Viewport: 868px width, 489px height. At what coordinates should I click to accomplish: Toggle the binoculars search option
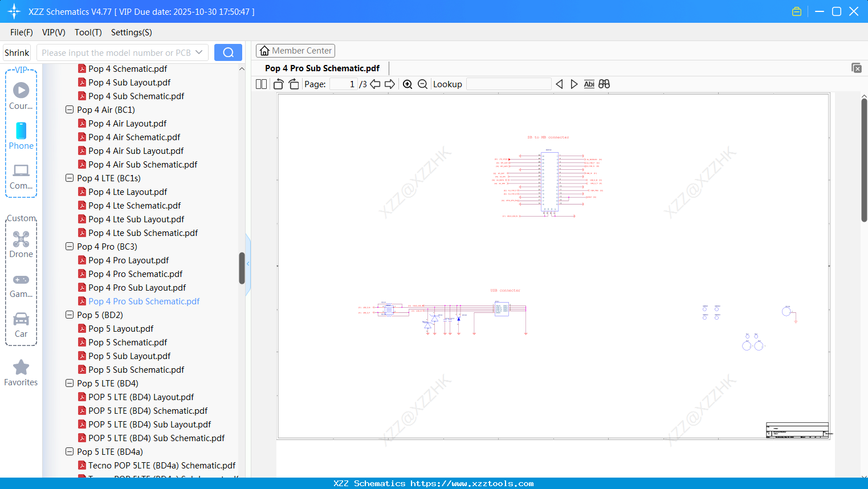(604, 84)
